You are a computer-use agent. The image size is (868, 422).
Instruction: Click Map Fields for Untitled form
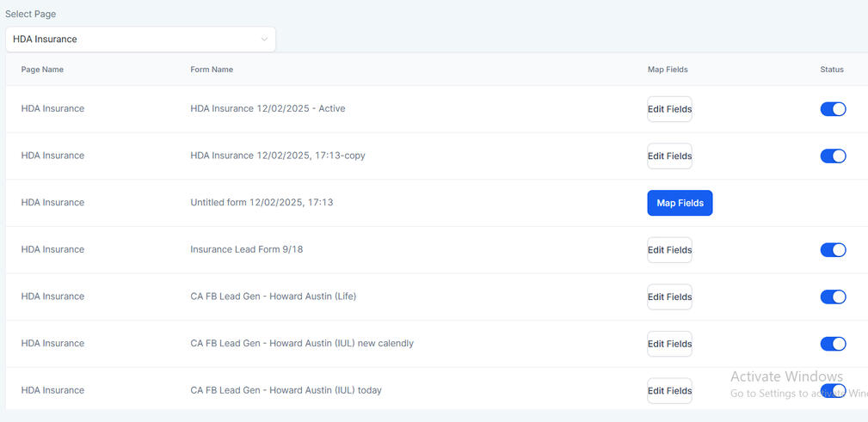(x=680, y=203)
